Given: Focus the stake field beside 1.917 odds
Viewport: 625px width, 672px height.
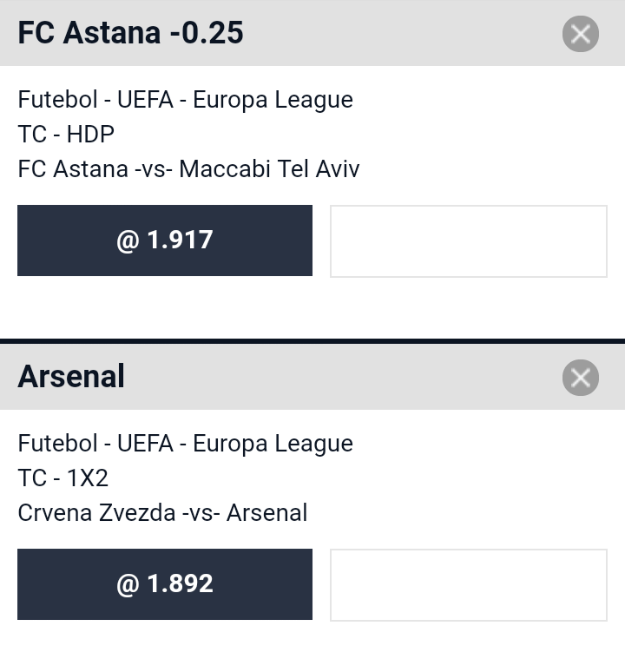Looking at the screenshot, I should tap(469, 241).
